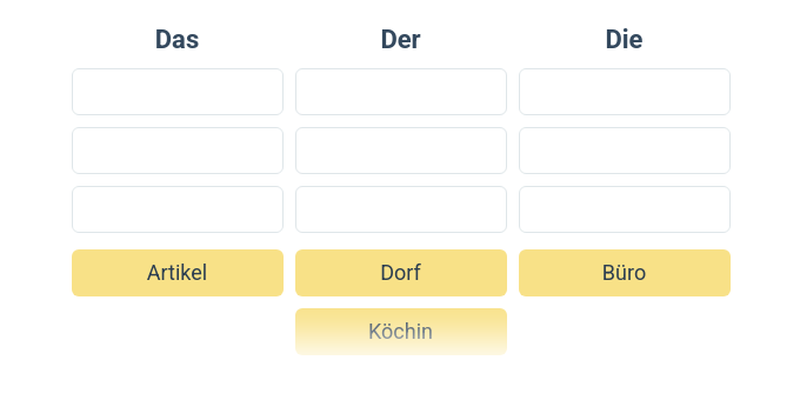
Task: Select the top empty slot under Der
Action: tap(400, 92)
